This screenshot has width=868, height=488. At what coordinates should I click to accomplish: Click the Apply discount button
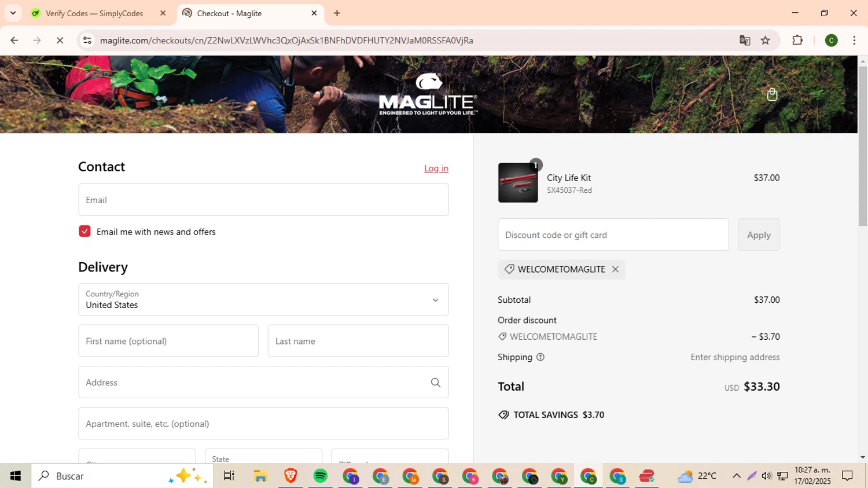759,235
